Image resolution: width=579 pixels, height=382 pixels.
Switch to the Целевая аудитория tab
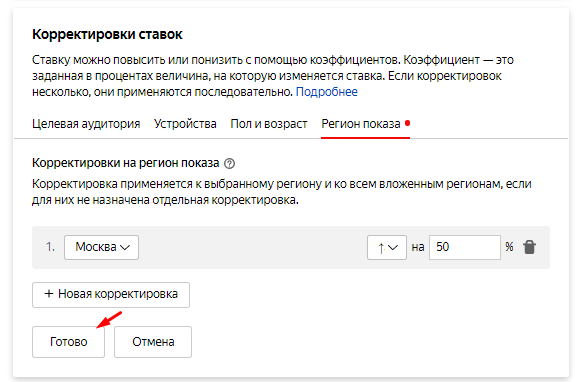(86, 124)
